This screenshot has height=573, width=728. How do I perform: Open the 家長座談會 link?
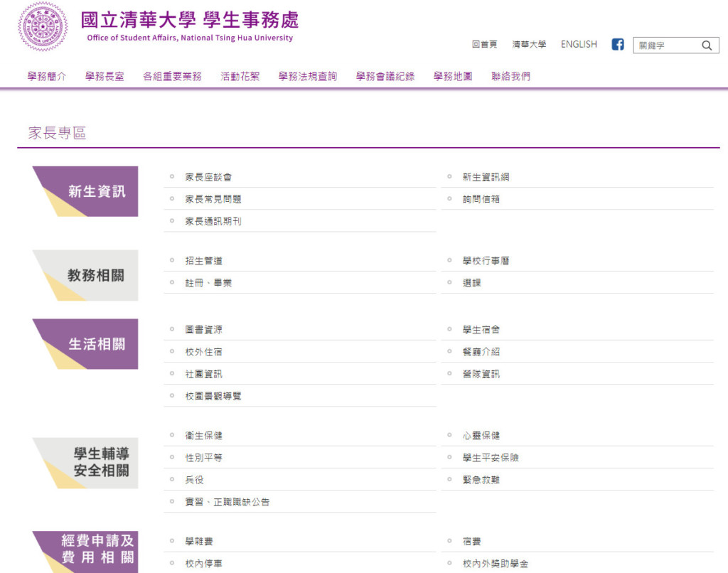coord(208,177)
